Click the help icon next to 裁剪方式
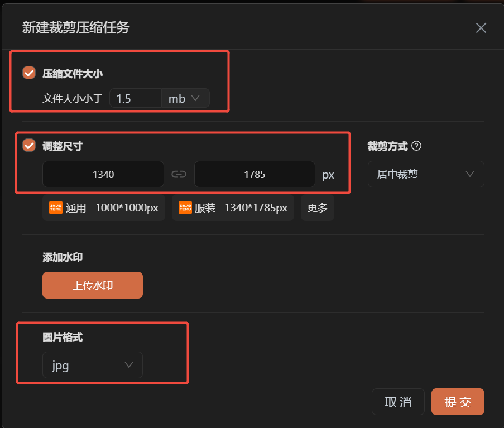504x428 pixels. 416,146
